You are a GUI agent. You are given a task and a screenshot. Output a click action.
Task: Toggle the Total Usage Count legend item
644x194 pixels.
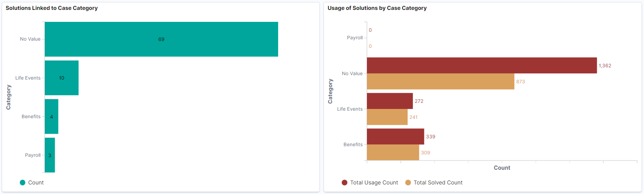(x=370, y=182)
